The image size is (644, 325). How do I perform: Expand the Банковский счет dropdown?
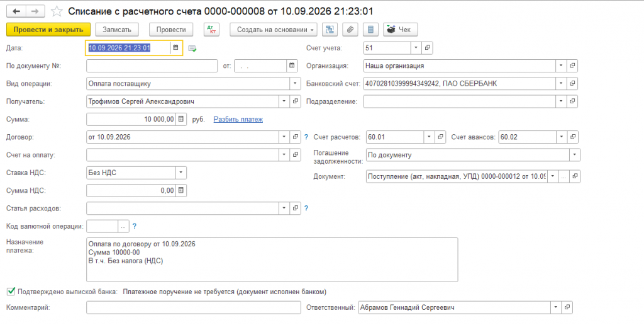pos(561,84)
